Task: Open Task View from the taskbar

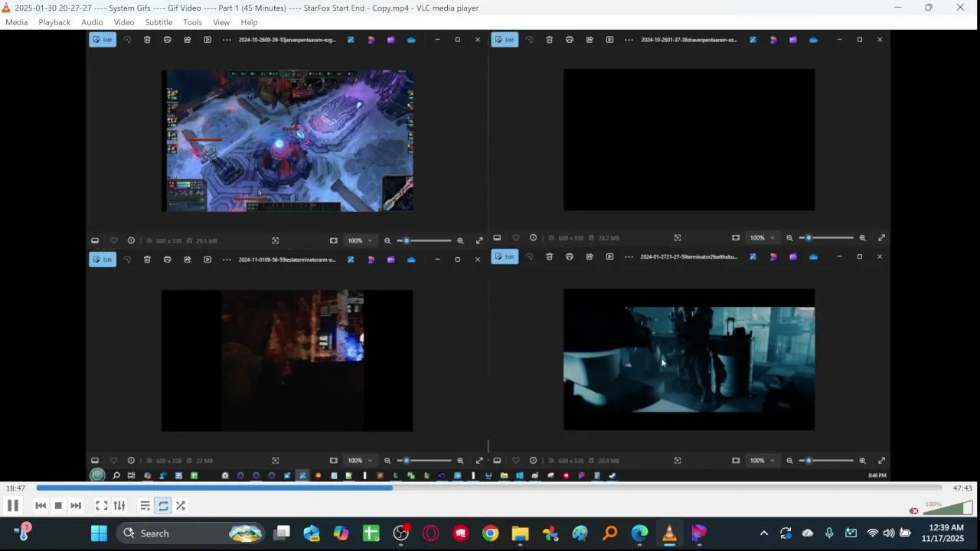Action: coord(283,533)
